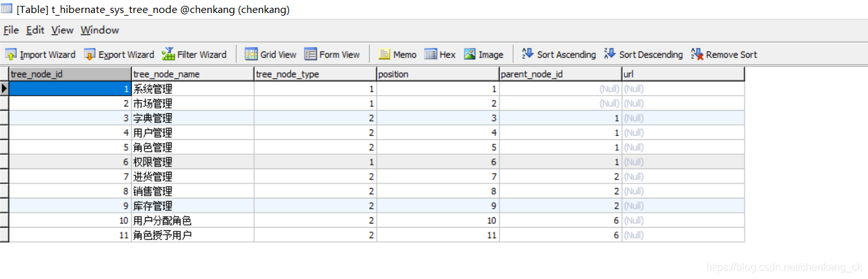
Task: Open the Edit menu
Action: [35, 30]
